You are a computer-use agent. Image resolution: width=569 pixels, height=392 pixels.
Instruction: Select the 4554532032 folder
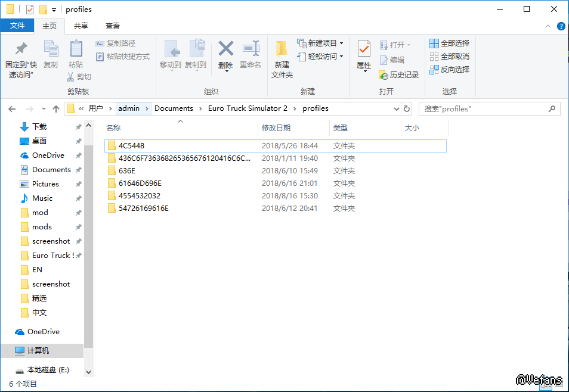pyautogui.click(x=140, y=195)
